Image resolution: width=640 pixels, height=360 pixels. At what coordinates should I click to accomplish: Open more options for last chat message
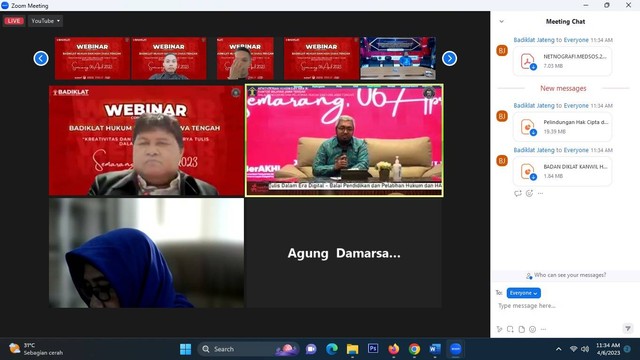coord(540,193)
